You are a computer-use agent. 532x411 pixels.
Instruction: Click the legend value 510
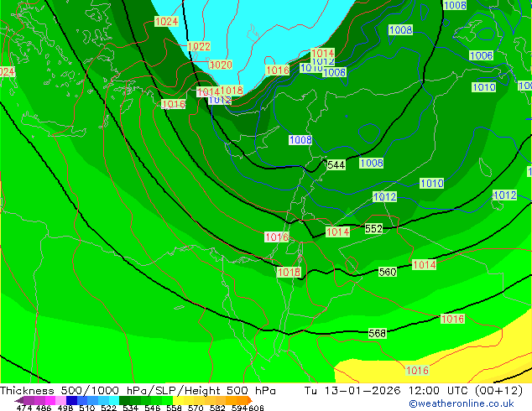(87, 408)
